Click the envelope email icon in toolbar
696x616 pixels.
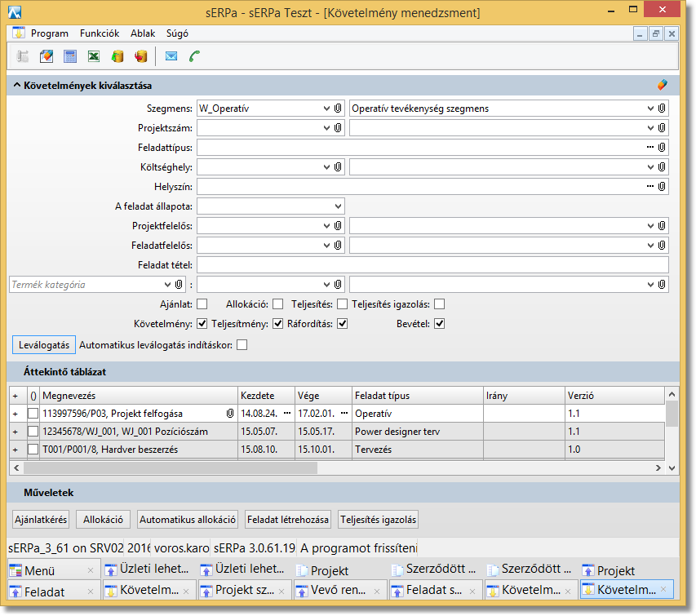pyautogui.click(x=171, y=56)
